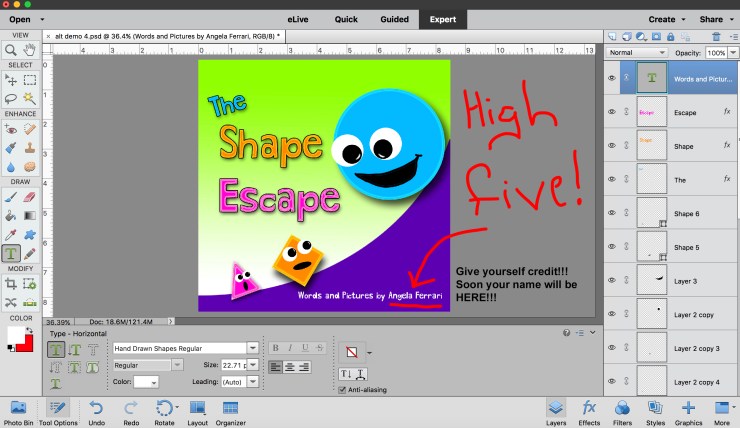
Task: Open the Photo Bin
Action: 18,408
